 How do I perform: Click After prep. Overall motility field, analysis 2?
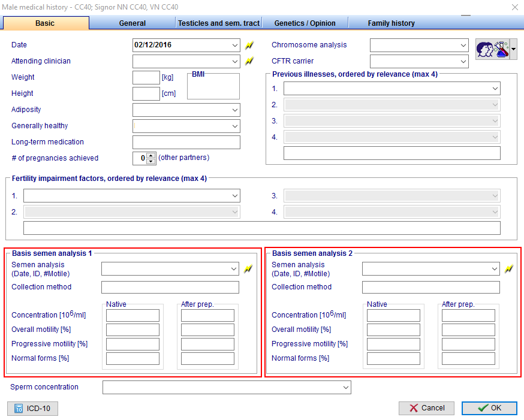pyautogui.click(x=468, y=330)
